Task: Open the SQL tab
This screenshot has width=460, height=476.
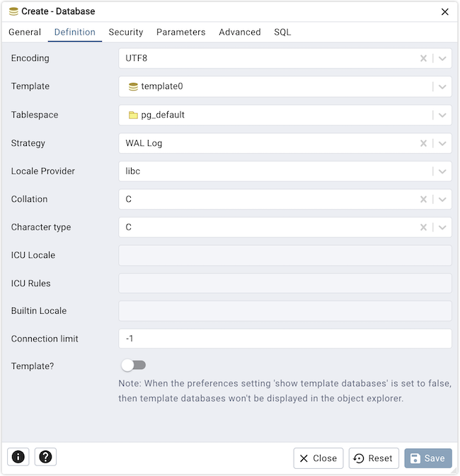Action: [282, 32]
